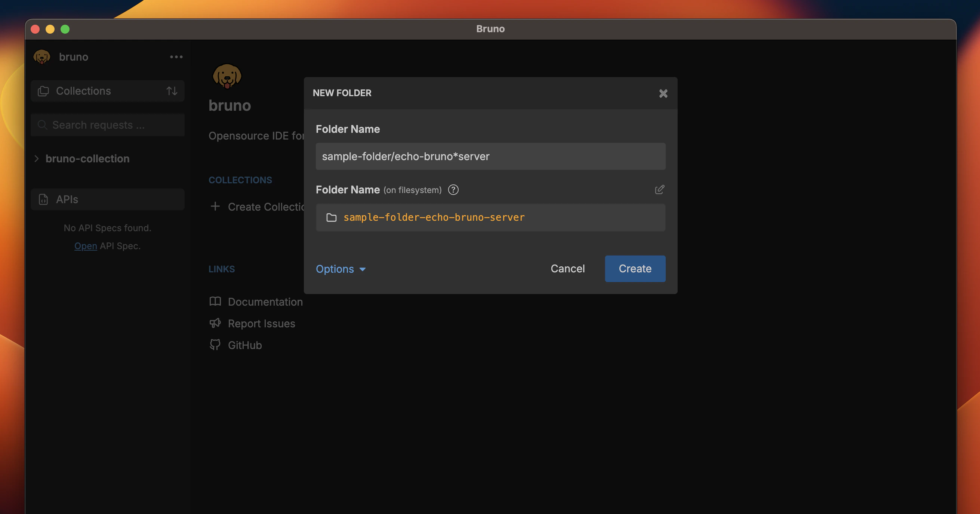The width and height of the screenshot is (980, 514).
Task: Open the workspace options ellipsis menu
Action: [176, 57]
